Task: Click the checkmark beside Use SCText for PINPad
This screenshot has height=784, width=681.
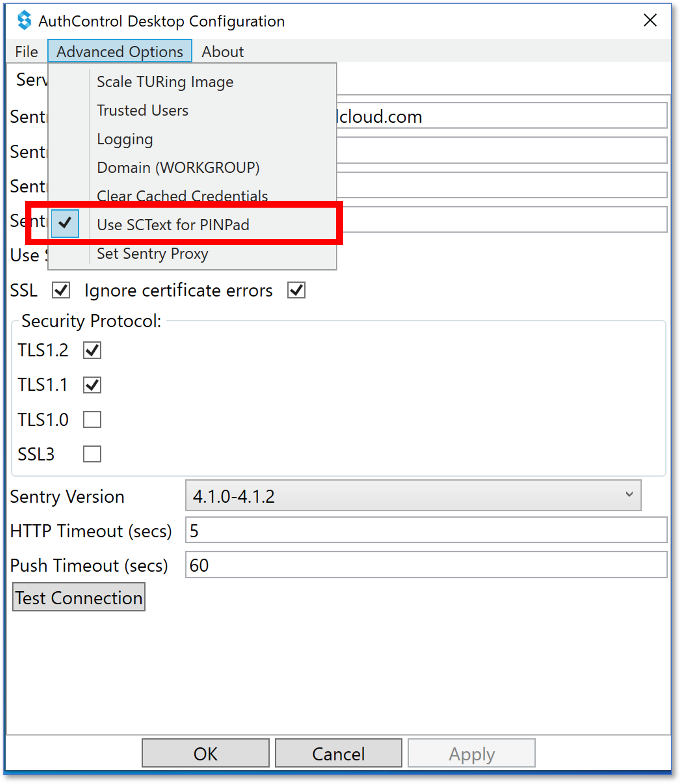Action: [65, 223]
